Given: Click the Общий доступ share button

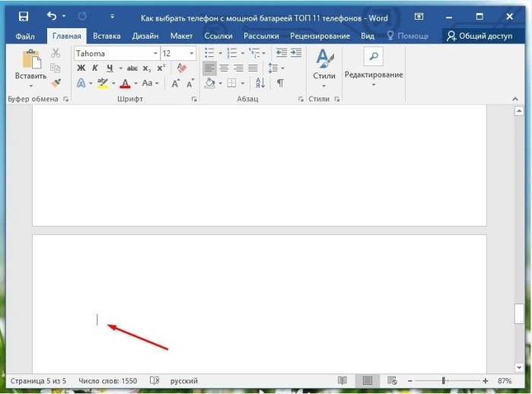Looking at the screenshot, I should 479,36.
